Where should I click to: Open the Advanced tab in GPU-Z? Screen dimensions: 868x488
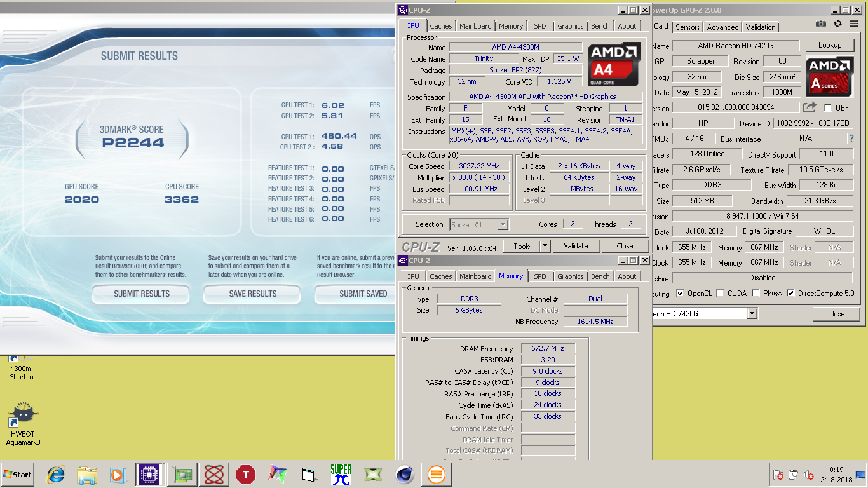pyautogui.click(x=723, y=27)
